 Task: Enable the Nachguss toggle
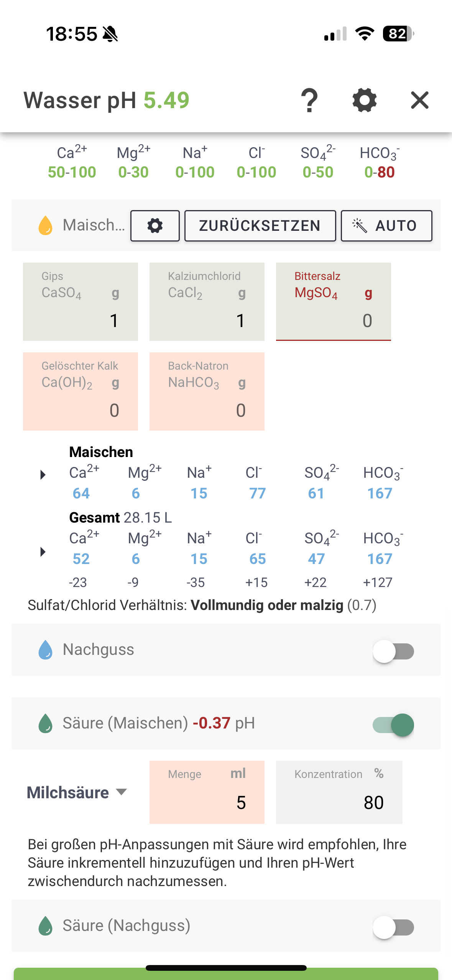tap(393, 651)
